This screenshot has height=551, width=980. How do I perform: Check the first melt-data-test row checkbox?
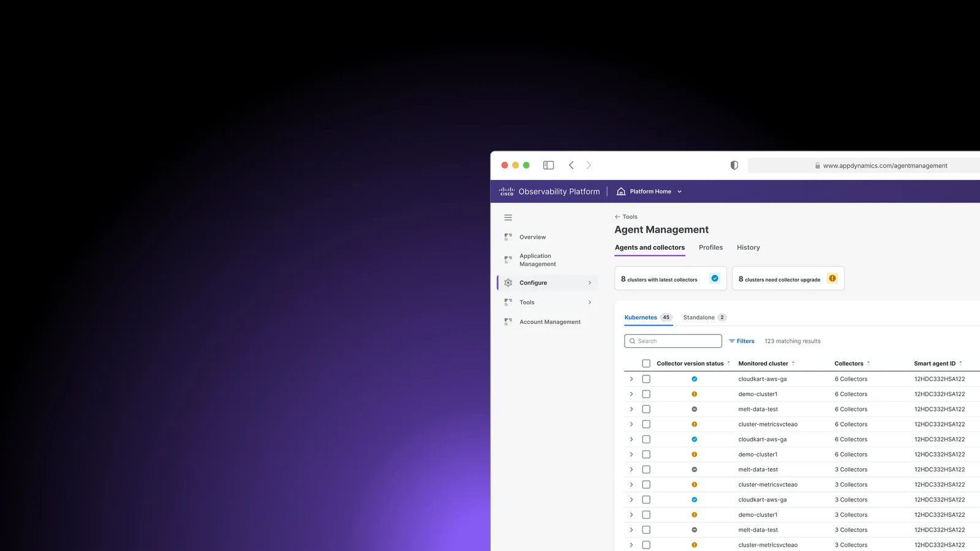point(646,409)
